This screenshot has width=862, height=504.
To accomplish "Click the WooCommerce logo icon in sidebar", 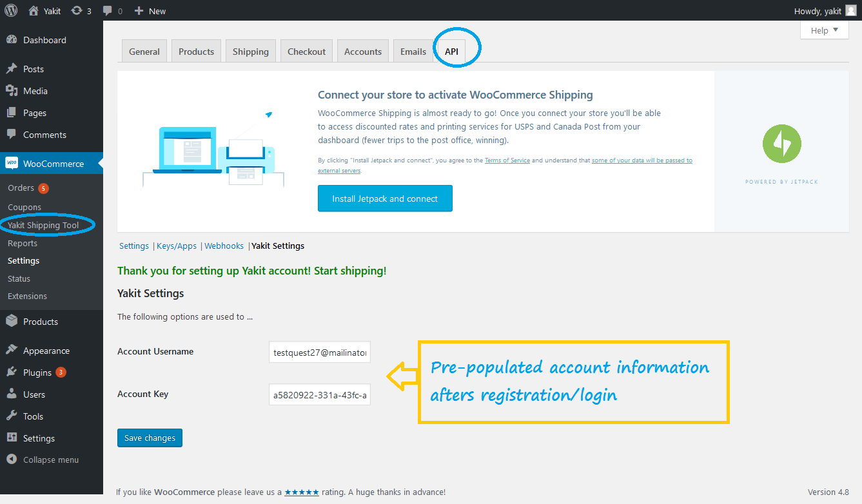I will (12, 164).
